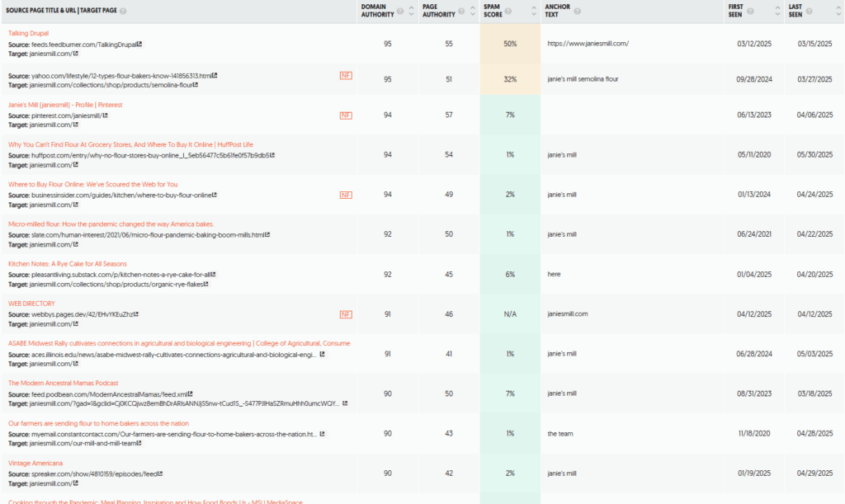Open the Spam Score help icon

pyautogui.click(x=508, y=12)
